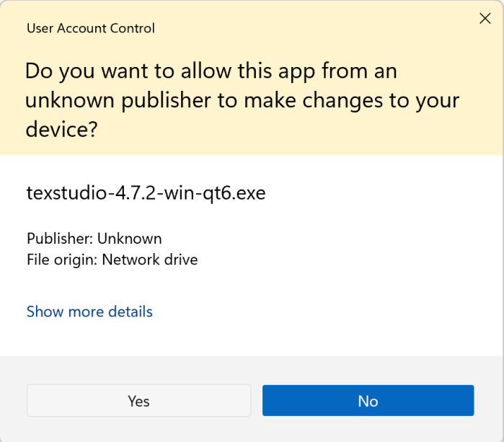Screen dimensions: 504x442
Task: Approve texstudio installer with the Yes button
Action: tap(138, 401)
